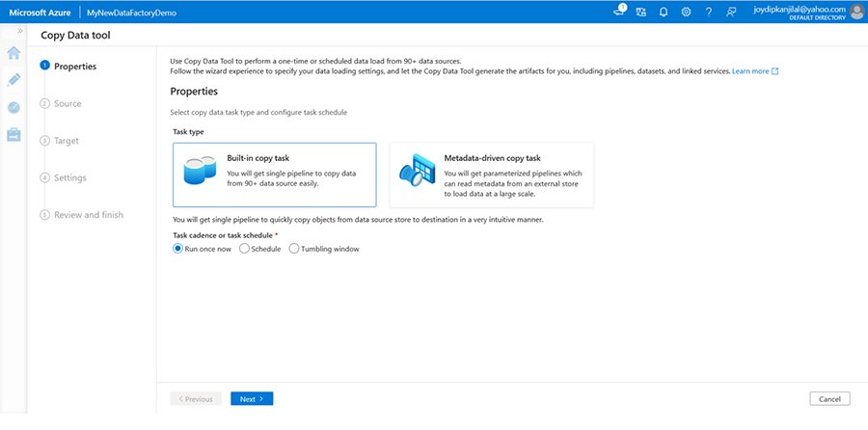Open the Home icon in left sidebar

click(x=14, y=54)
